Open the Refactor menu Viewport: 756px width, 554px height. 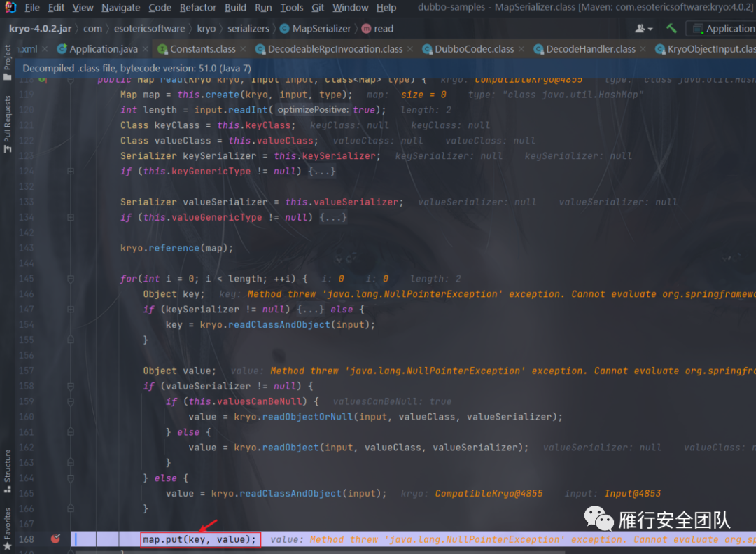coord(197,8)
